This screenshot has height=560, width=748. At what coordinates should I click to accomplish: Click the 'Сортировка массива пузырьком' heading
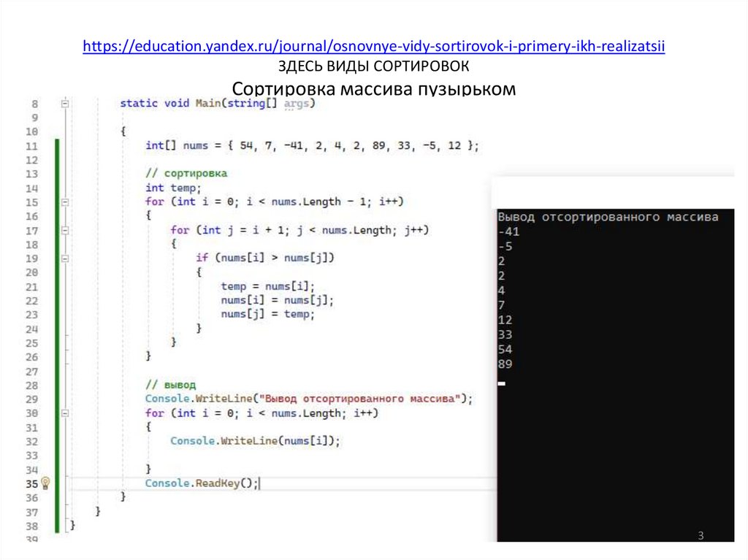coord(373,89)
